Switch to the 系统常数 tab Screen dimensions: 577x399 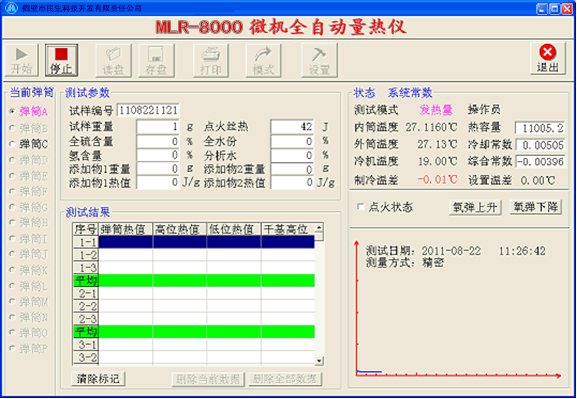coord(410,93)
